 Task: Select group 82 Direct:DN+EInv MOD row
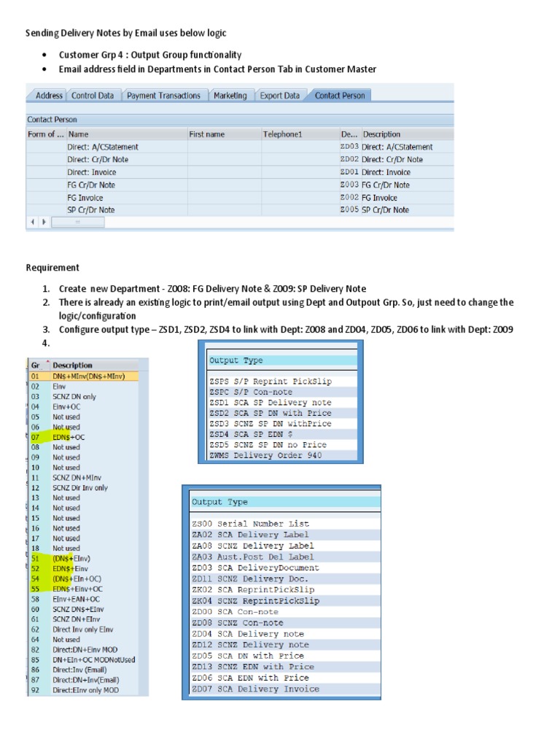[83, 649]
